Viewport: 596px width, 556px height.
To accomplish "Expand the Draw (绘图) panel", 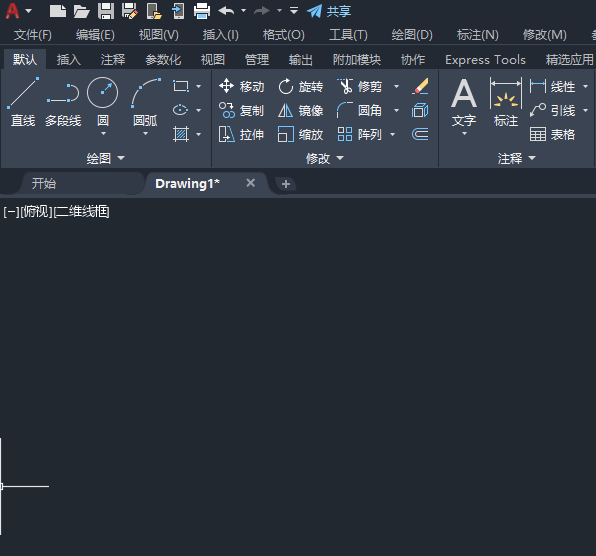I will pyautogui.click(x=105, y=158).
